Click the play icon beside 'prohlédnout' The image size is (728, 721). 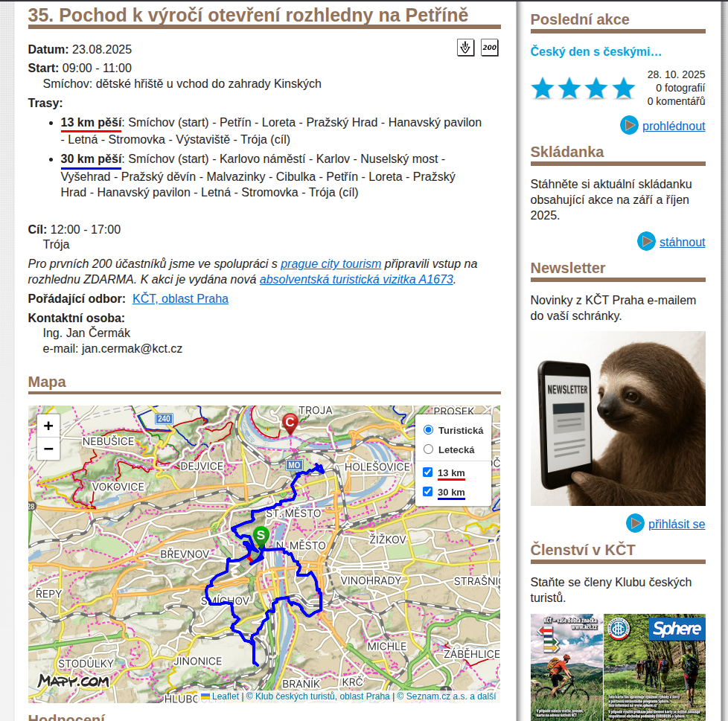[629, 126]
